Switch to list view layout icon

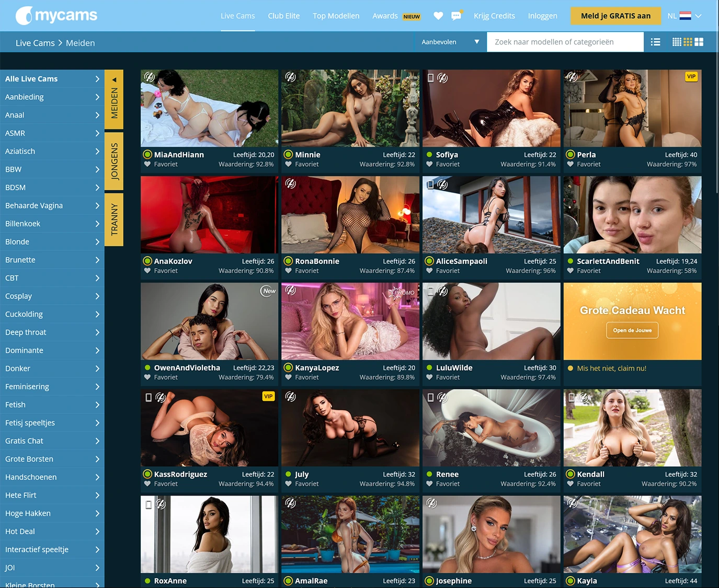tap(655, 42)
